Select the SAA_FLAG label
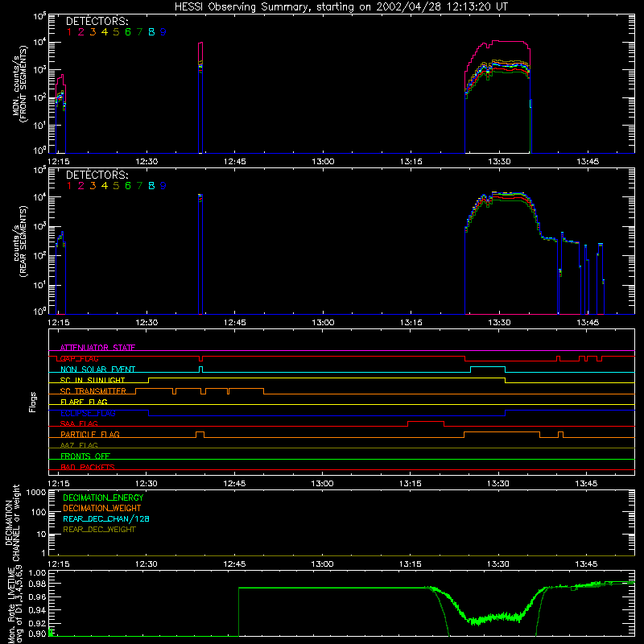The image size is (644, 644). pyautogui.click(x=79, y=423)
